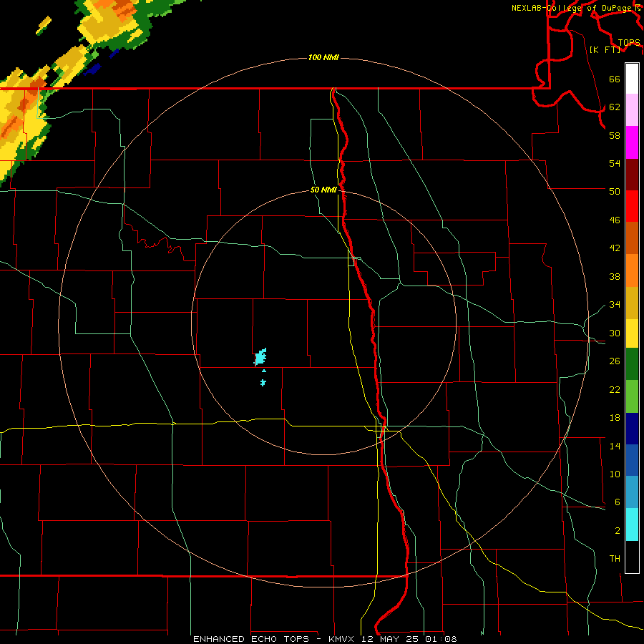Screen dimensions: 644x644
Task: Click the 'NEXLAB-College of DuPage' credit text
Action: click(572, 8)
